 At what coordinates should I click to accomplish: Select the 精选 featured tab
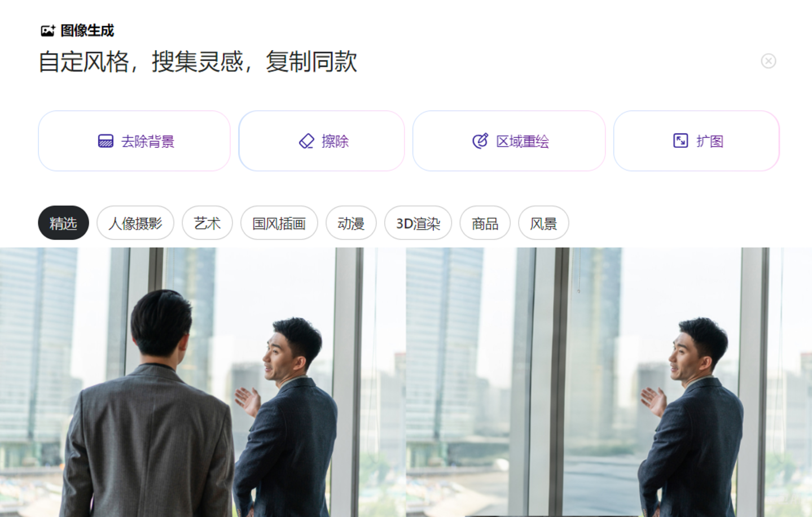coord(63,223)
